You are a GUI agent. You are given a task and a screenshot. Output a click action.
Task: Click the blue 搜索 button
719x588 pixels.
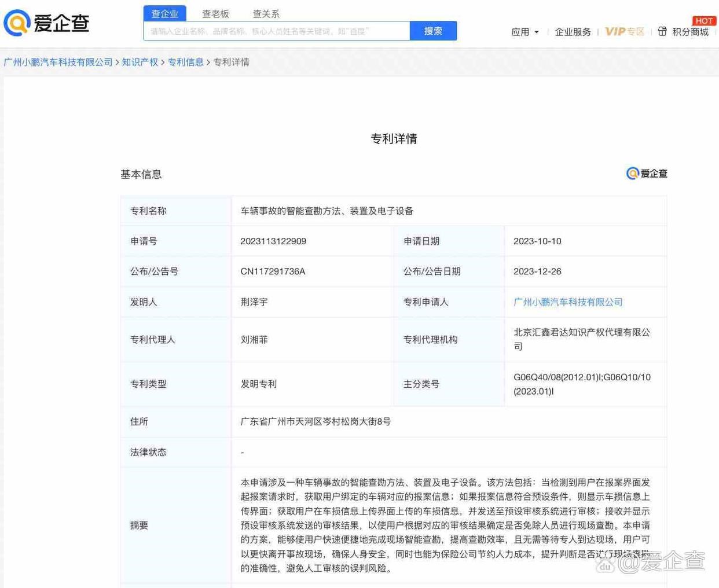433,31
